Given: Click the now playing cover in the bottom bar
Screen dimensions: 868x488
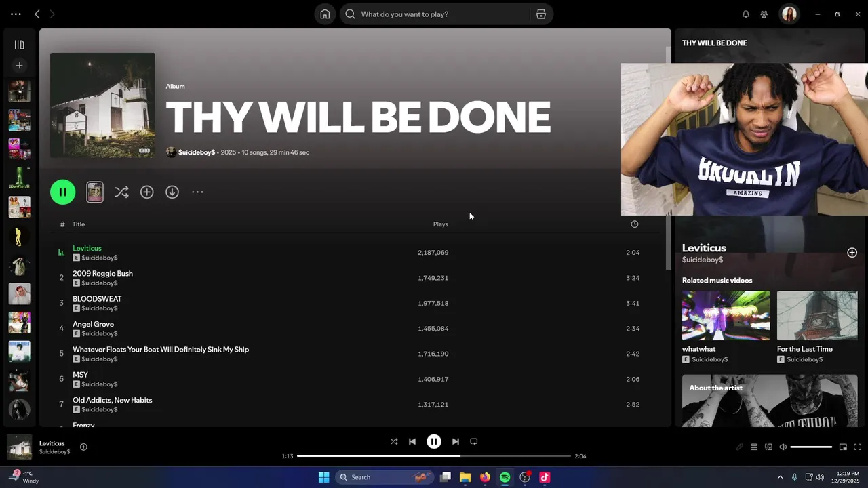Looking at the screenshot, I should coord(19,447).
